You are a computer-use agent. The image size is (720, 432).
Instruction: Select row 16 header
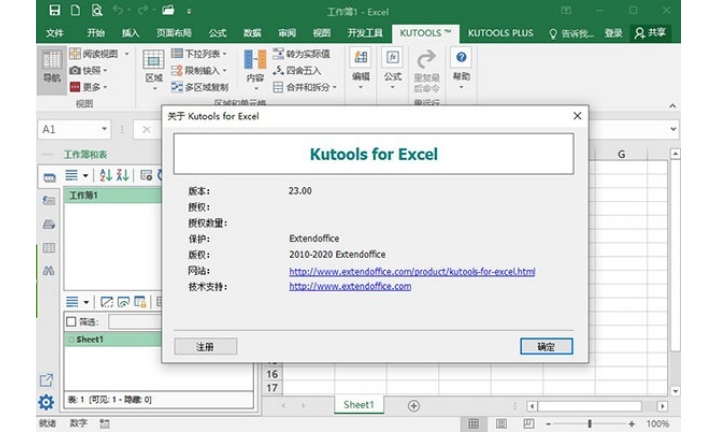(272, 374)
